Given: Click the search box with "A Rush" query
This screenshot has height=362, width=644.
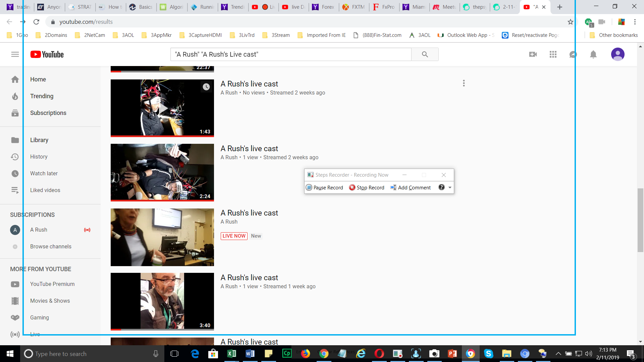Looking at the screenshot, I should [x=291, y=54].
